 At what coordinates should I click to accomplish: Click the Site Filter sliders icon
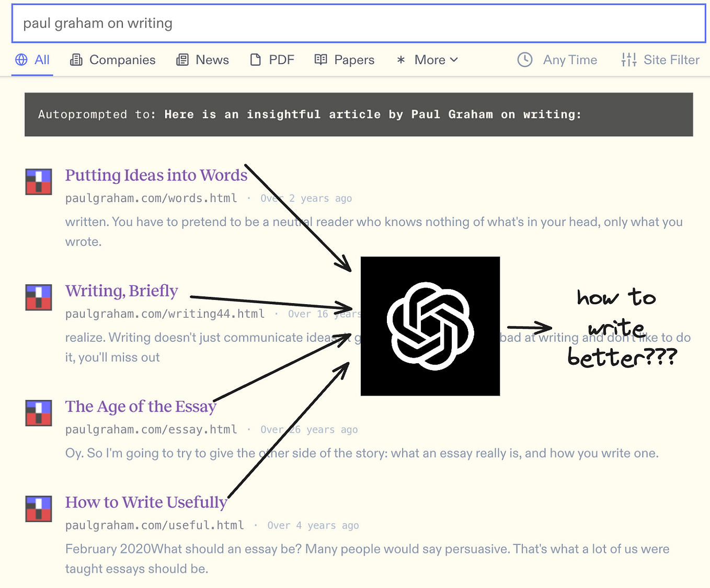coord(629,60)
